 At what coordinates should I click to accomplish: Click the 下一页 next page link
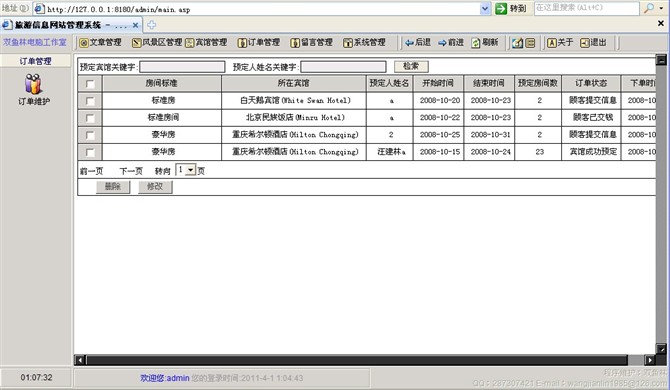pyautogui.click(x=131, y=171)
